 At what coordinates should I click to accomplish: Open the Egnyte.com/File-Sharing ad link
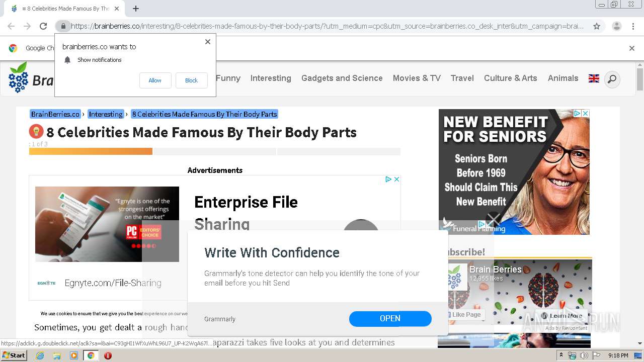(113, 283)
